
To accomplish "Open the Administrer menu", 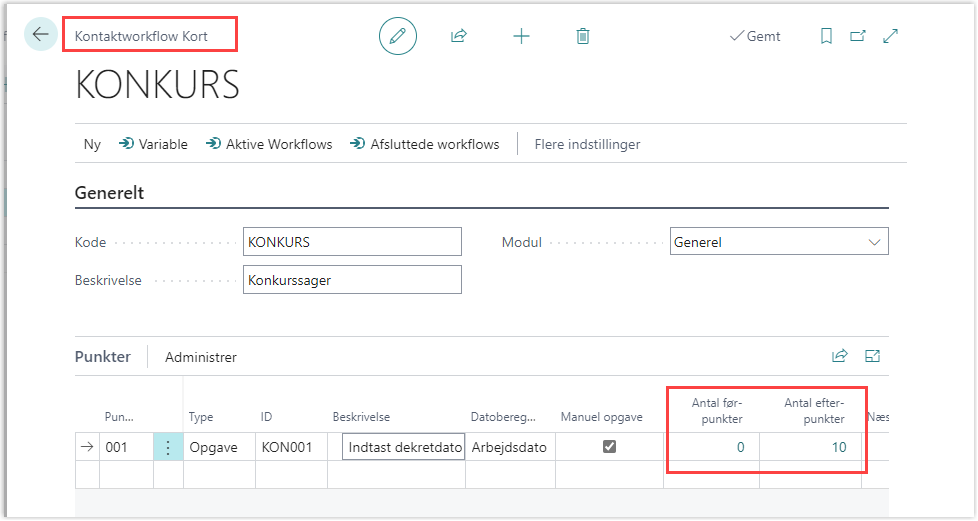I will pyautogui.click(x=201, y=357).
